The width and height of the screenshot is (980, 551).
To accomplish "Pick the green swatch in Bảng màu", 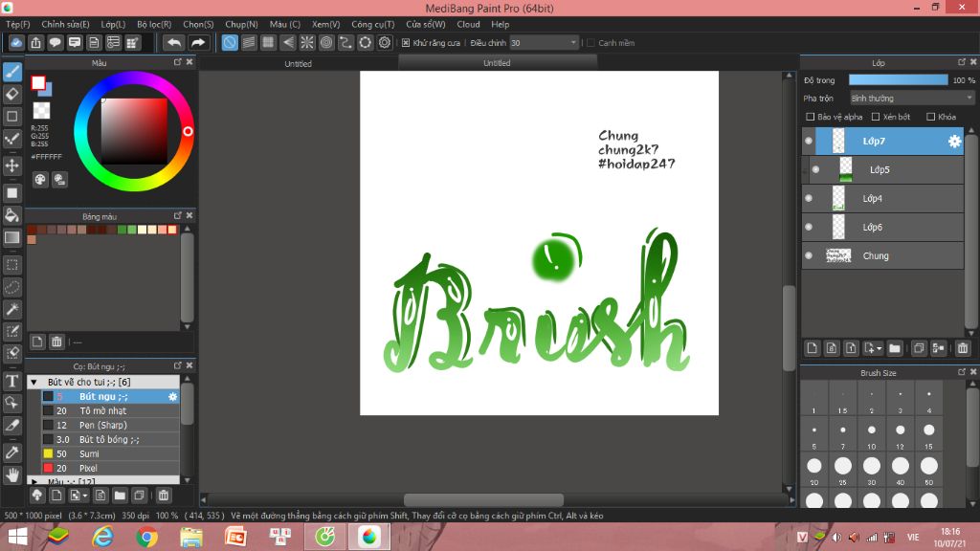I will [122, 230].
